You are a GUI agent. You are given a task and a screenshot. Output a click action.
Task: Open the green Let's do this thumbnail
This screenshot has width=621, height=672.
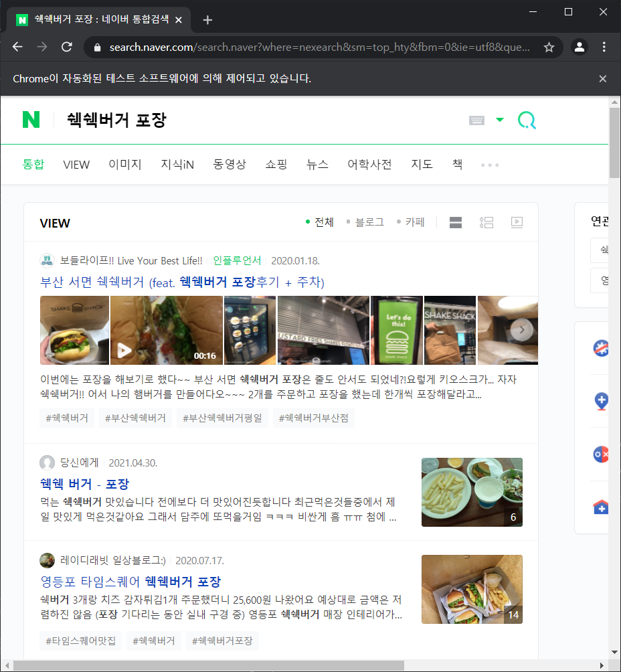click(397, 330)
